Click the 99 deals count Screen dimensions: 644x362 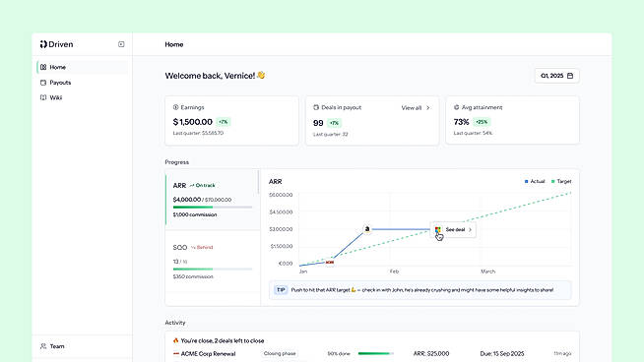click(318, 123)
